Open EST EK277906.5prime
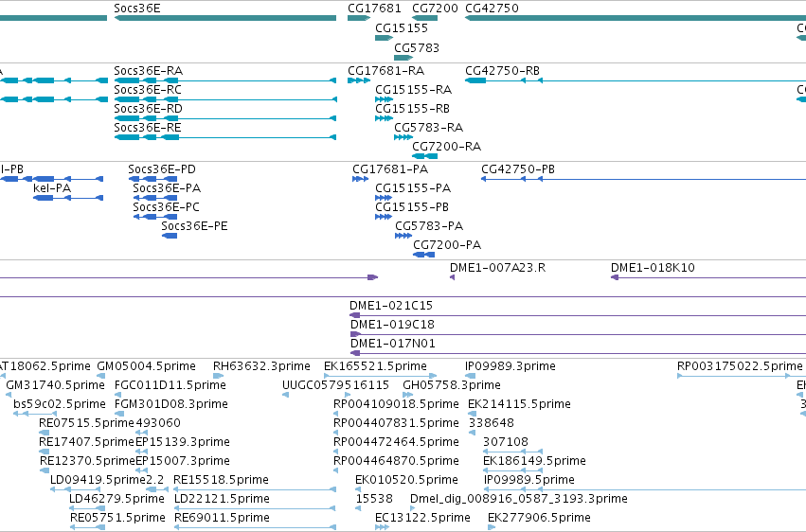The image size is (806, 532). click(539, 519)
